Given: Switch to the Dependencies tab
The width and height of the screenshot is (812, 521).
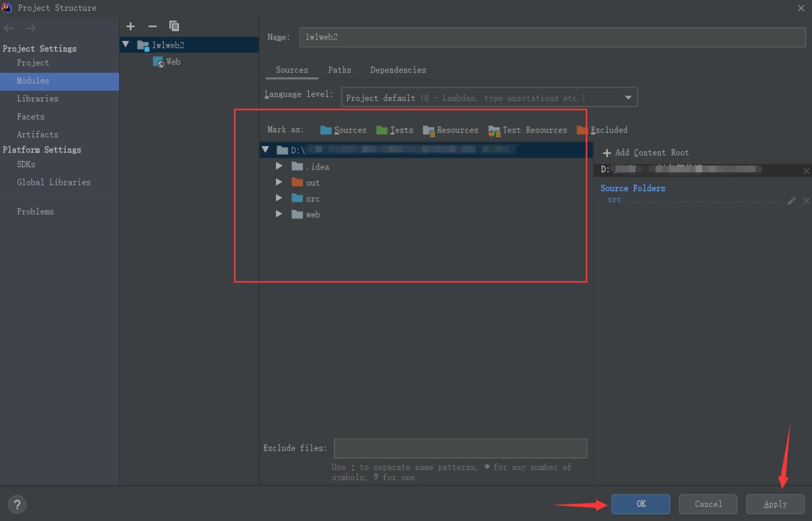Looking at the screenshot, I should click(x=398, y=70).
